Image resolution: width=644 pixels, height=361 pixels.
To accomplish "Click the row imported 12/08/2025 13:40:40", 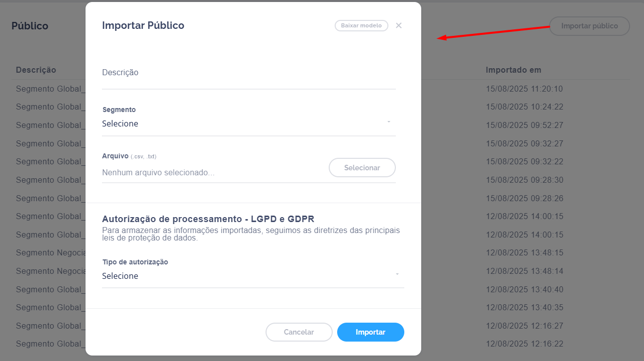I will tap(524, 290).
